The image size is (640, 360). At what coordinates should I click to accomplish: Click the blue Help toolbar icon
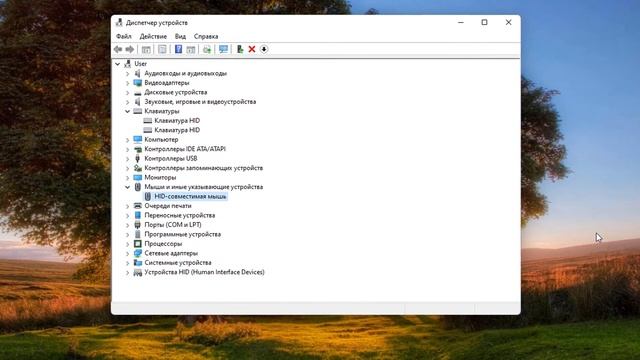pos(178,49)
